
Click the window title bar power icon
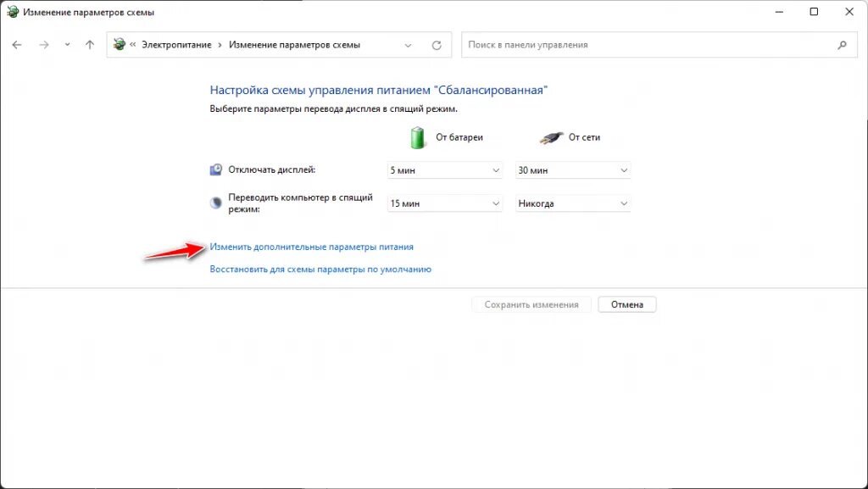click(x=13, y=12)
